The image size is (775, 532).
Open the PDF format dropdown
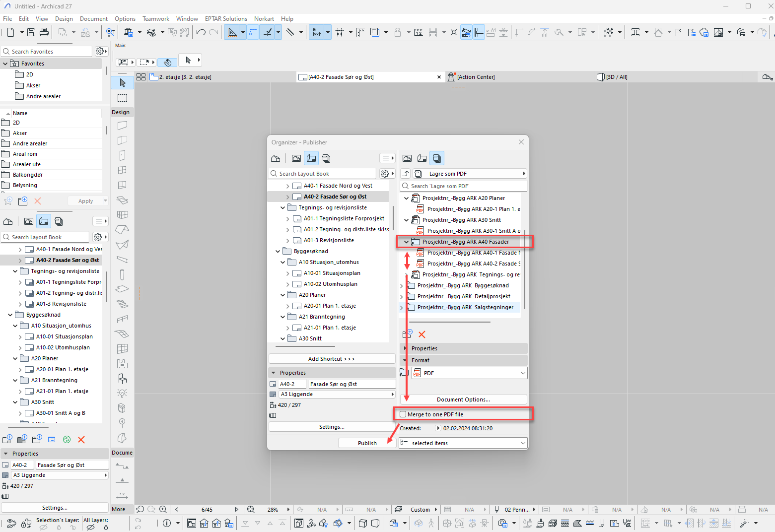[x=469, y=373]
